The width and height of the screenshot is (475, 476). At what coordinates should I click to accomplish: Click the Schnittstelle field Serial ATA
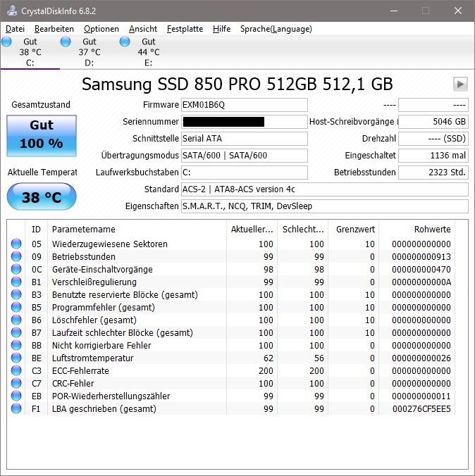pos(245,139)
